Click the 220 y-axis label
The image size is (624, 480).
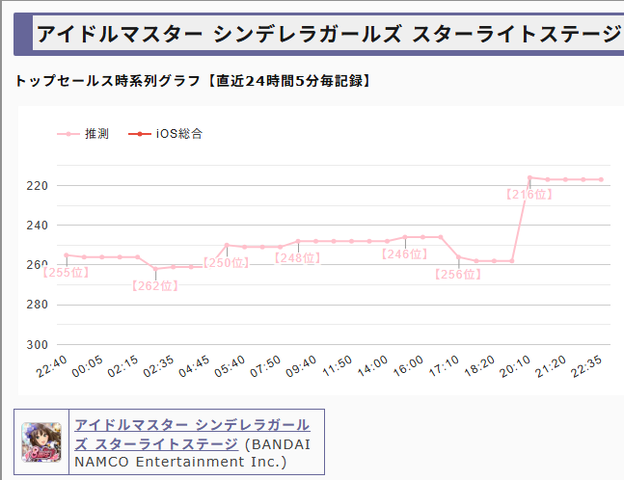point(37,185)
